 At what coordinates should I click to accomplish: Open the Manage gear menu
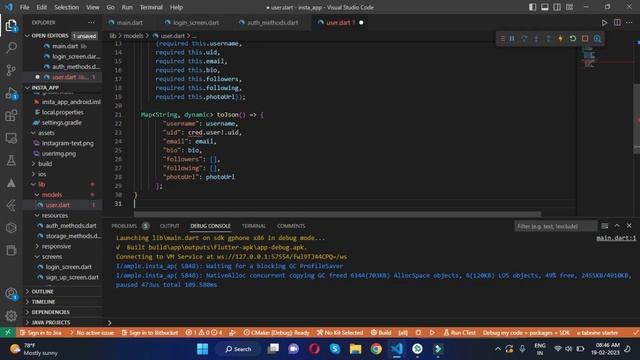tap(11, 316)
